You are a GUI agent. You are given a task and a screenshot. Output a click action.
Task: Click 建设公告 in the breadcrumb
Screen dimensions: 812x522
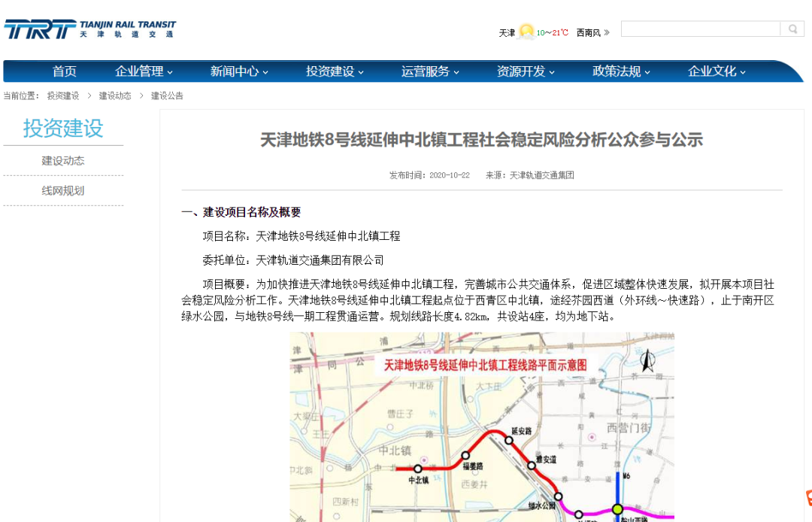click(x=167, y=96)
